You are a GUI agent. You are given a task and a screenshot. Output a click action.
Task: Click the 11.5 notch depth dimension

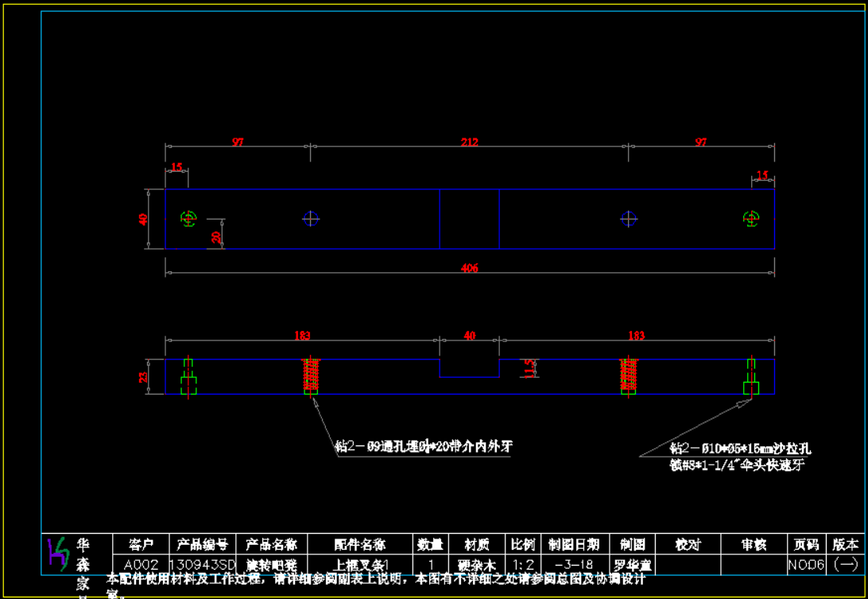point(527,368)
